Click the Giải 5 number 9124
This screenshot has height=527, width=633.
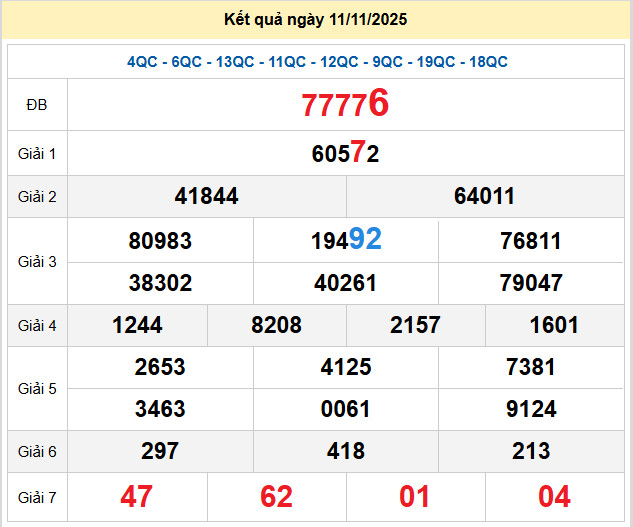coord(530,409)
